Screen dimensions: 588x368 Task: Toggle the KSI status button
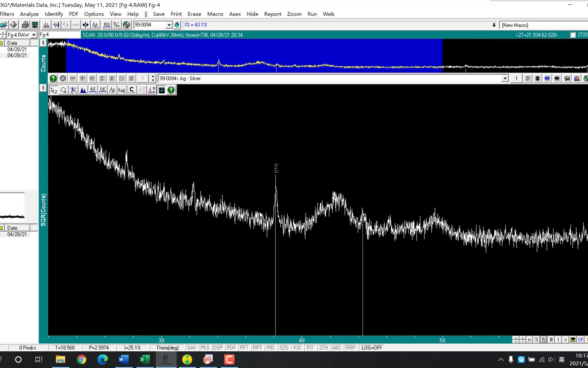pos(297,348)
